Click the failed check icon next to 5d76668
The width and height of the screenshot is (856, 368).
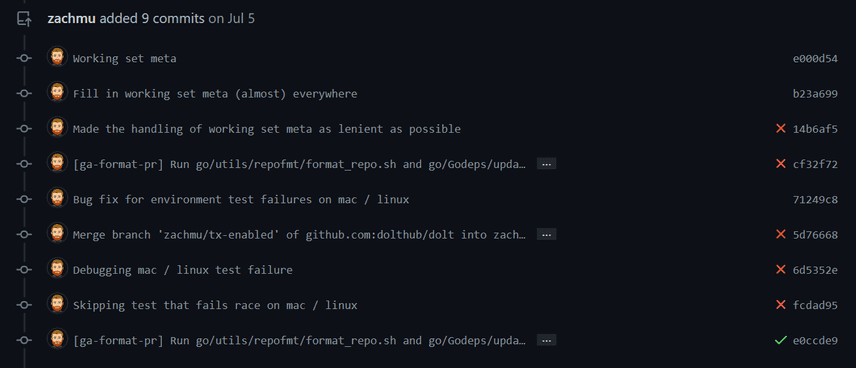[780, 234]
